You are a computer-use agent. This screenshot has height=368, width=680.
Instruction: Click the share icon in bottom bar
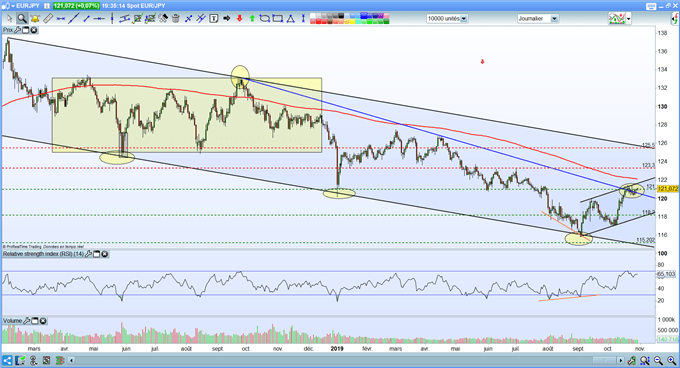click(7, 360)
